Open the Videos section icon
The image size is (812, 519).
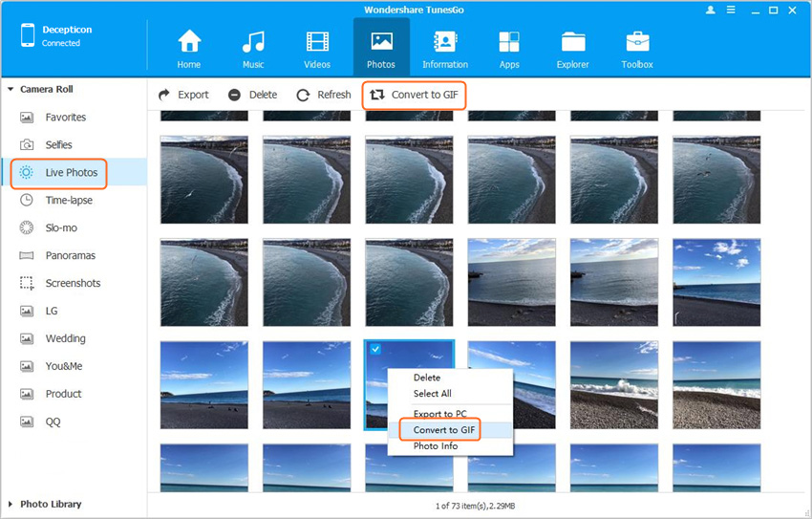(317, 44)
